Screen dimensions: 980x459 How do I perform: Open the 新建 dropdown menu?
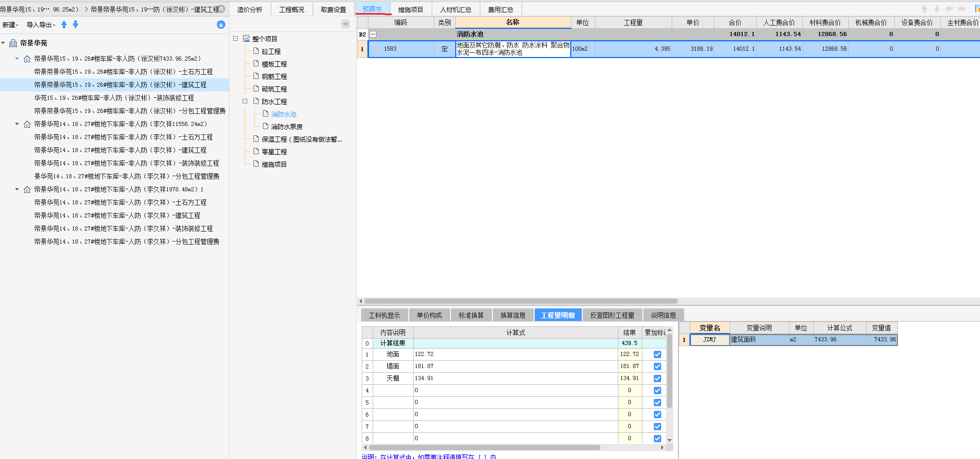click(10, 25)
